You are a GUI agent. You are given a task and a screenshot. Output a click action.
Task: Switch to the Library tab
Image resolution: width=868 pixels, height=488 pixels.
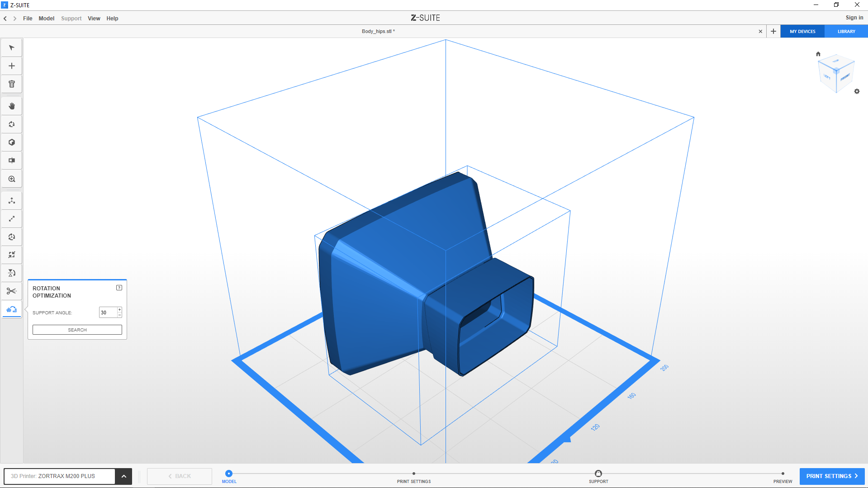846,32
